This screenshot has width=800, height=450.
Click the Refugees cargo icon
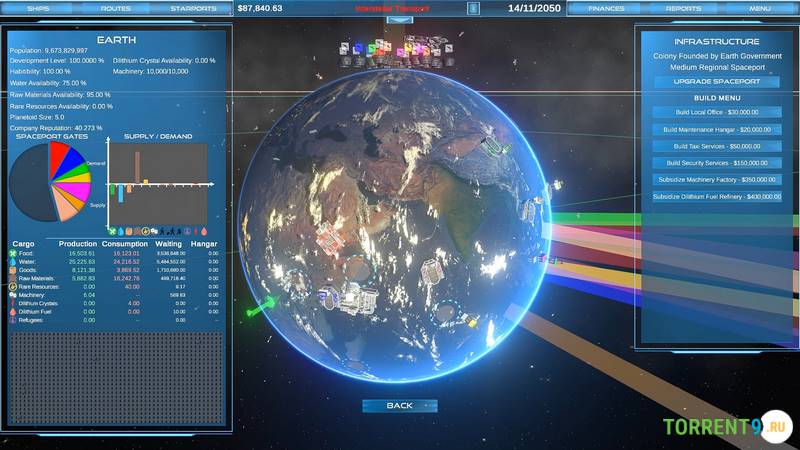click(14, 319)
